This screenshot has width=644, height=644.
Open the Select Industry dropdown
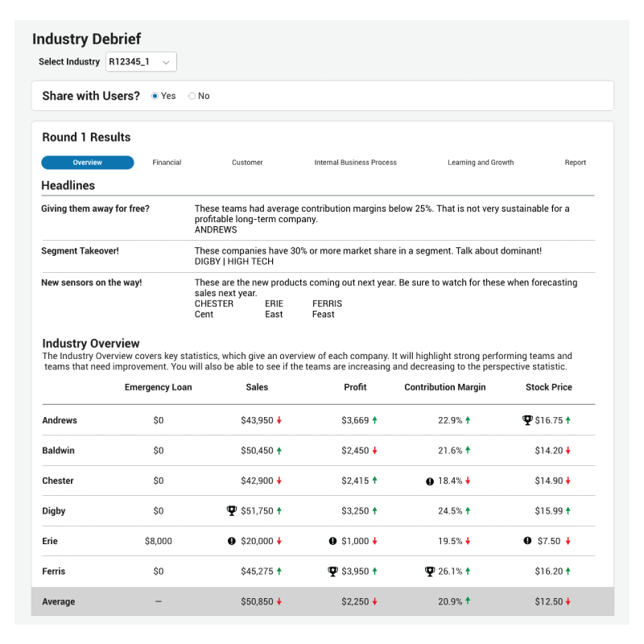[139, 61]
